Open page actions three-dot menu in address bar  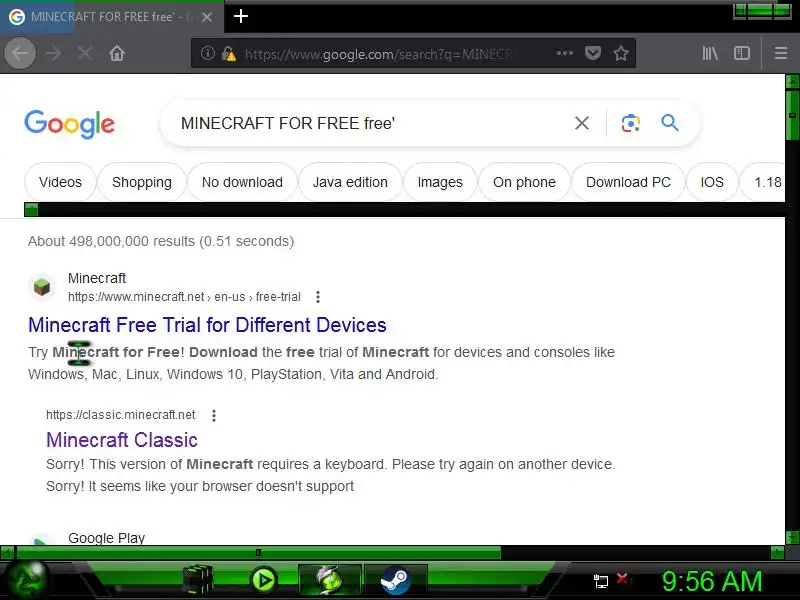(x=564, y=53)
